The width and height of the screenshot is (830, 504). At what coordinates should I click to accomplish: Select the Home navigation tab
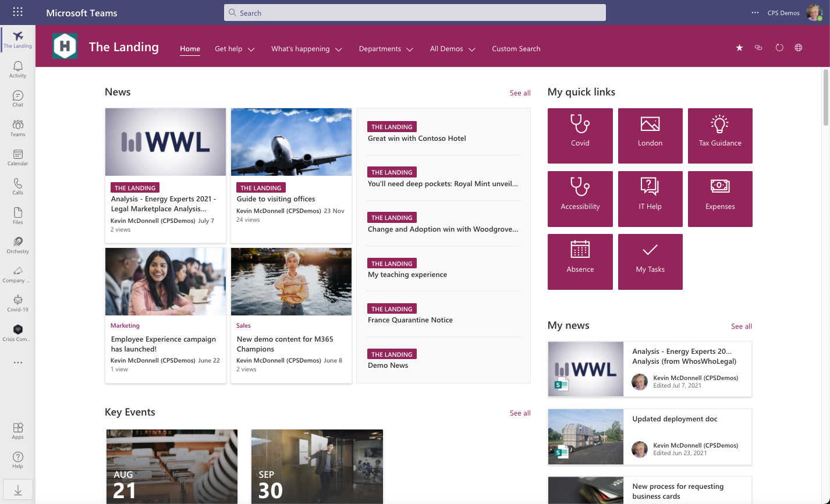190,49
